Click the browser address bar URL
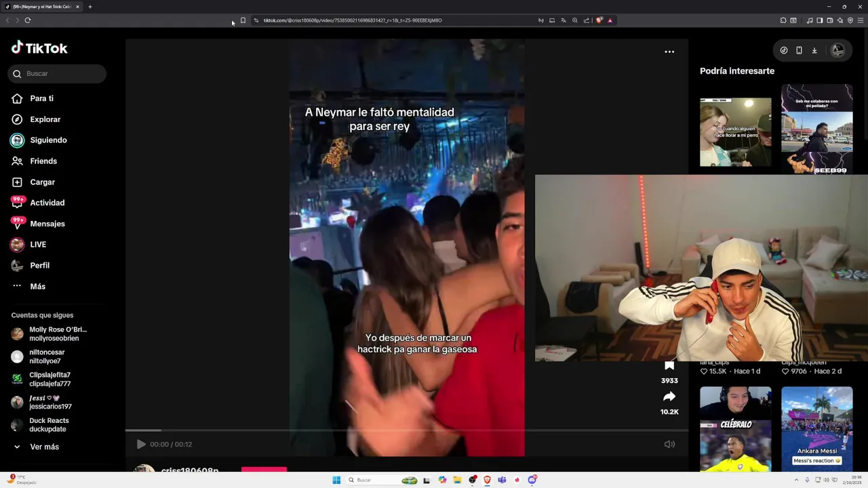This screenshot has height=488, width=868. [353, 20]
